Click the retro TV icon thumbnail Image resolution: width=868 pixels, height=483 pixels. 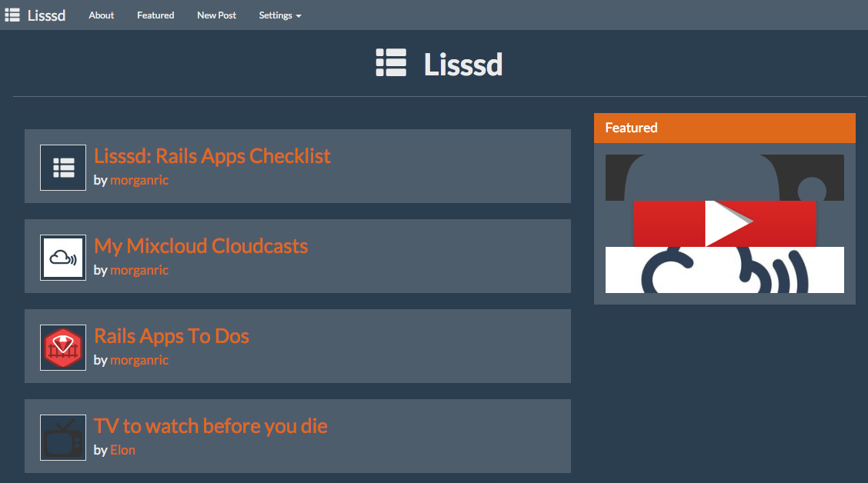(62, 437)
